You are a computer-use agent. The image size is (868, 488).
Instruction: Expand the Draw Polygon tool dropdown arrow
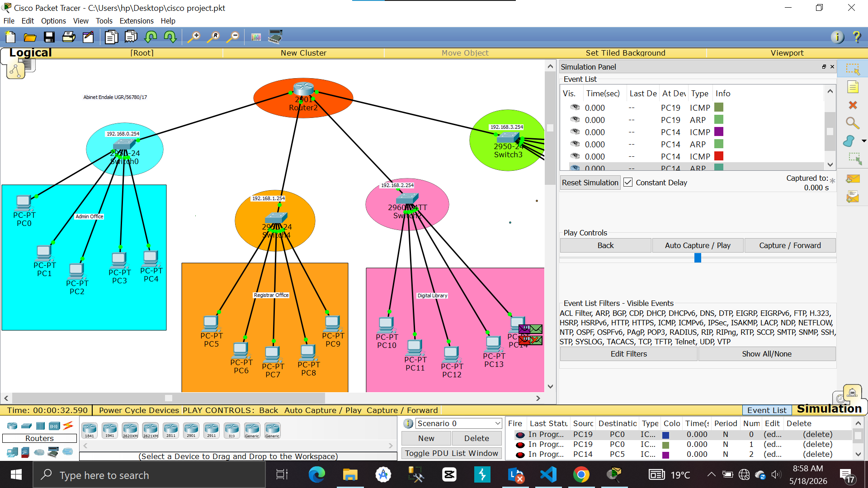[863, 141]
